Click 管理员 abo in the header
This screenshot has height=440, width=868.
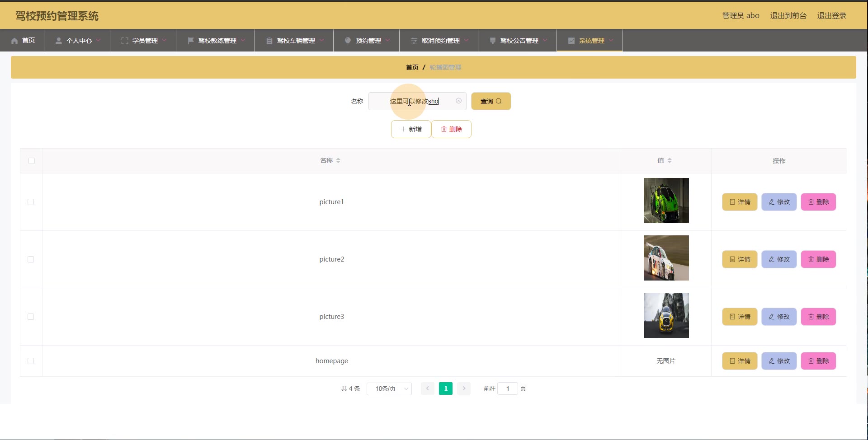point(741,16)
